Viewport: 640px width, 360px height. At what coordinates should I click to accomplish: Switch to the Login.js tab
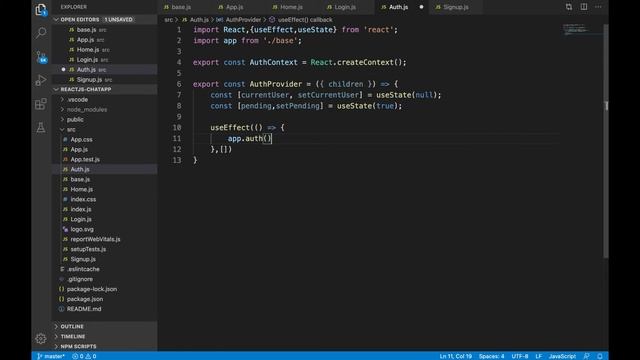coord(345,7)
